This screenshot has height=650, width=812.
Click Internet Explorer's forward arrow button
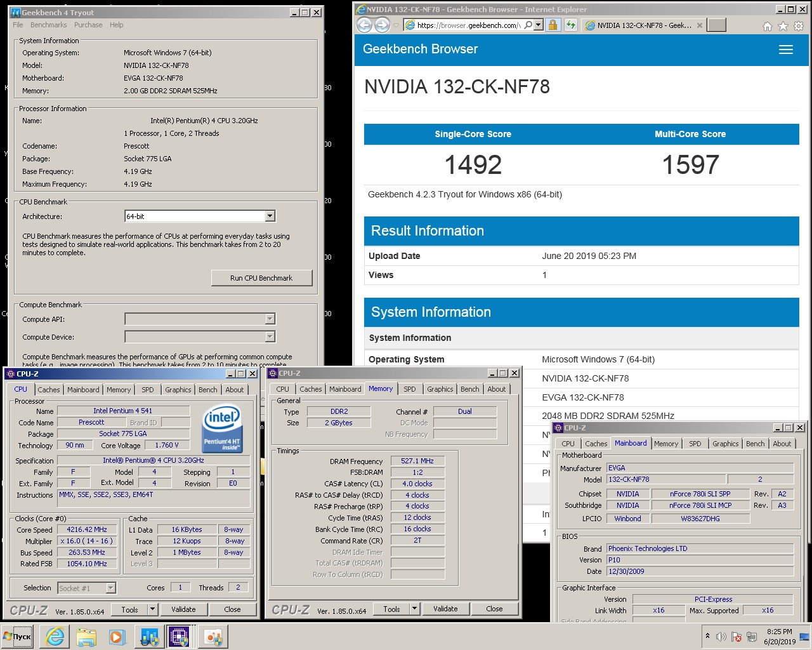tap(382, 25)
